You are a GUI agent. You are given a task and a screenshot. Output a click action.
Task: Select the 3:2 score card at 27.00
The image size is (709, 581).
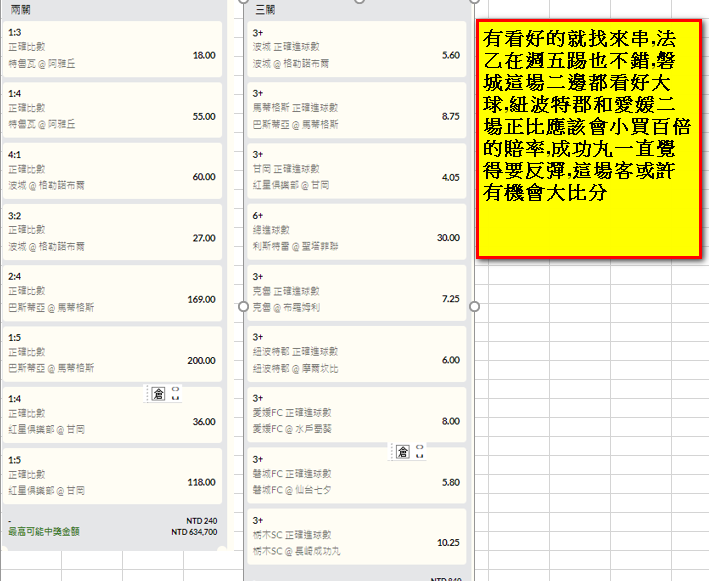click(112, 232)
